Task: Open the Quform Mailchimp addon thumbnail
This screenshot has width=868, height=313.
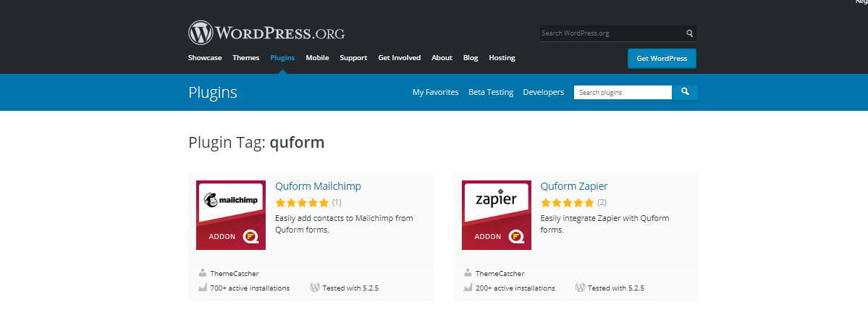Action: [x=231, y=215]
